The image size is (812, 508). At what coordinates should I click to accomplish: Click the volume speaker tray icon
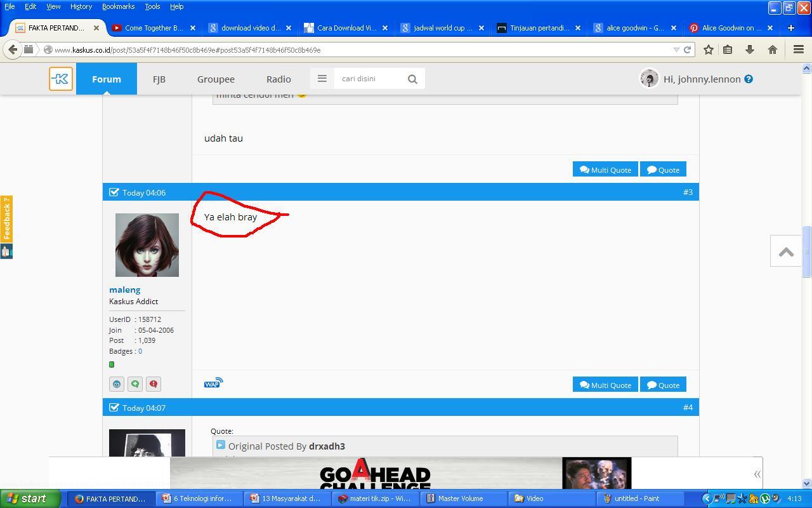[776, 498]
